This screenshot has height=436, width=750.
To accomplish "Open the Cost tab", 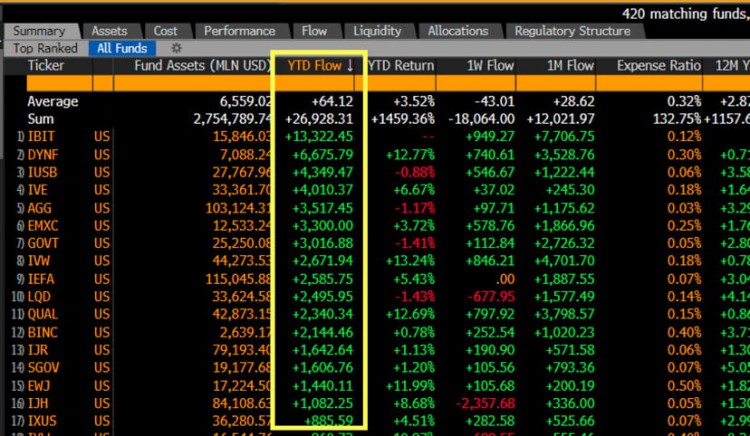I will pos(165,31).
